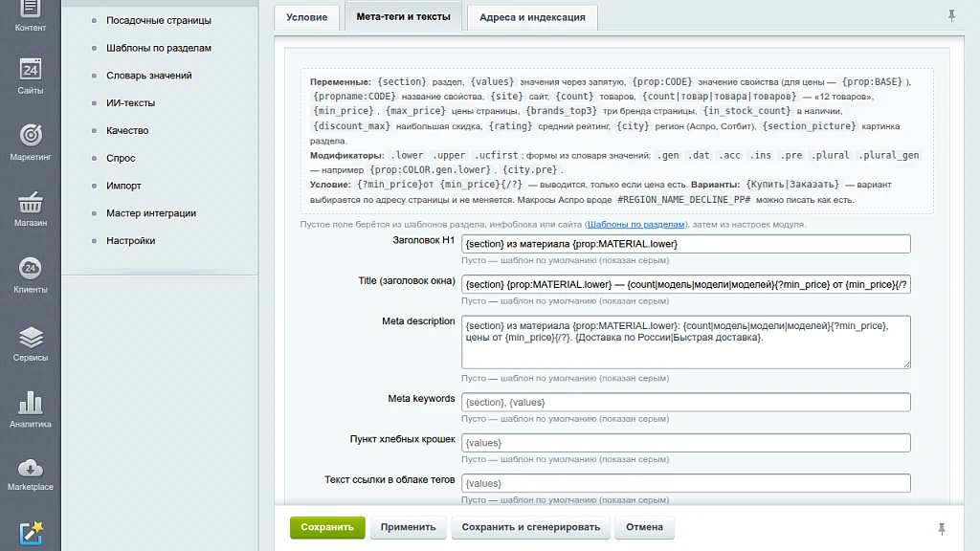980x551 pixels.
Task: Click Сохранить и сгенерировать button
Action: click(530, 527)
